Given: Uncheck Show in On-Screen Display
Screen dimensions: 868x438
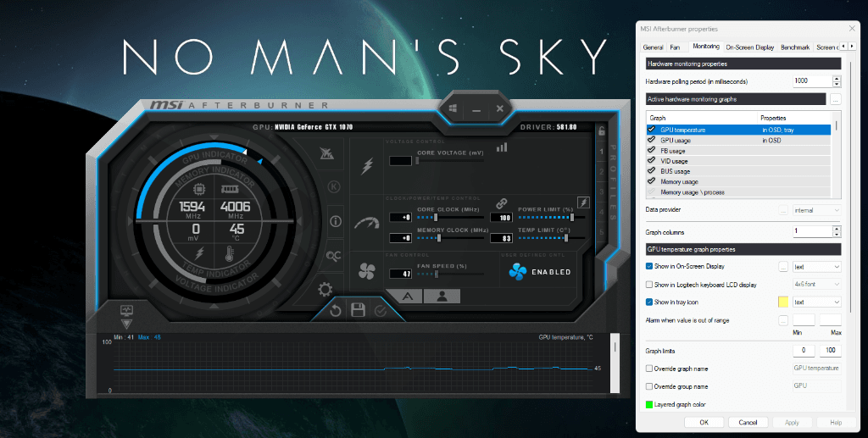Looking at the screenshot, I should point(649,266).
